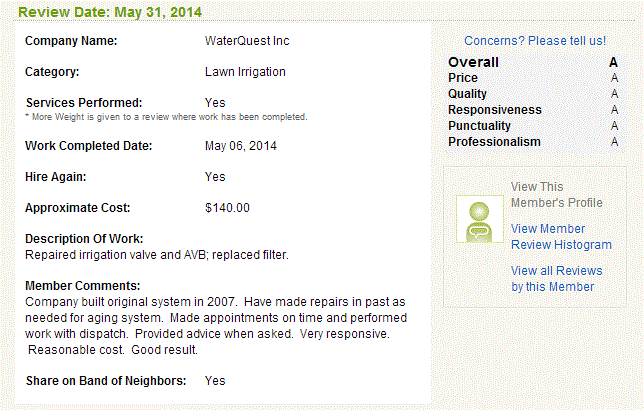The image size is (644, 410).
Task: Click the member profile avatar icon
Action: click(480, 219)
